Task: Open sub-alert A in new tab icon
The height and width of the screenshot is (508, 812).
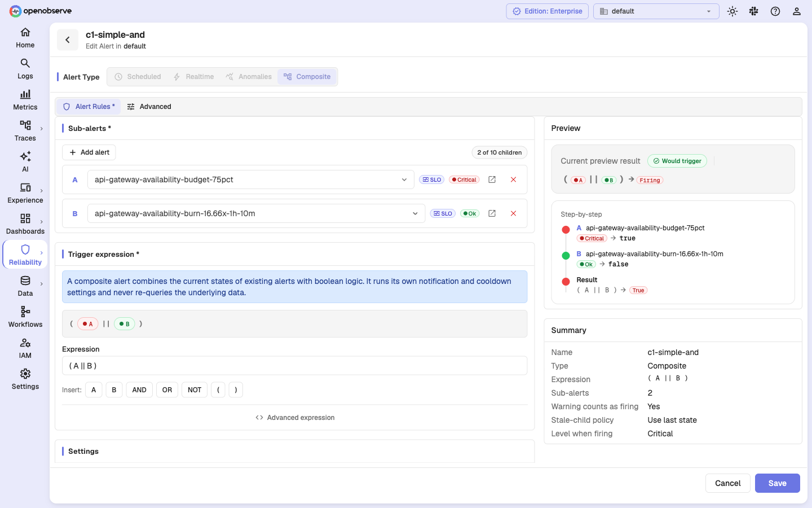Action: pos(492,179)
